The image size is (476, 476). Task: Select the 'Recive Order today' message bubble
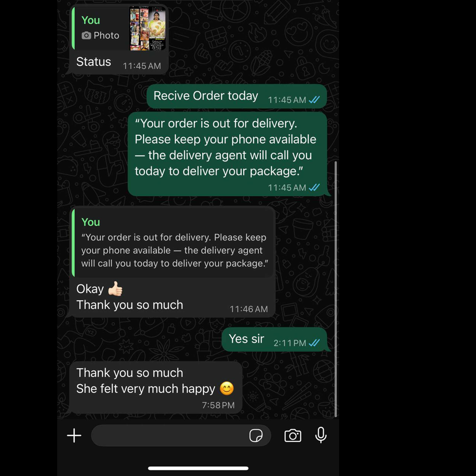coord(237,96)
